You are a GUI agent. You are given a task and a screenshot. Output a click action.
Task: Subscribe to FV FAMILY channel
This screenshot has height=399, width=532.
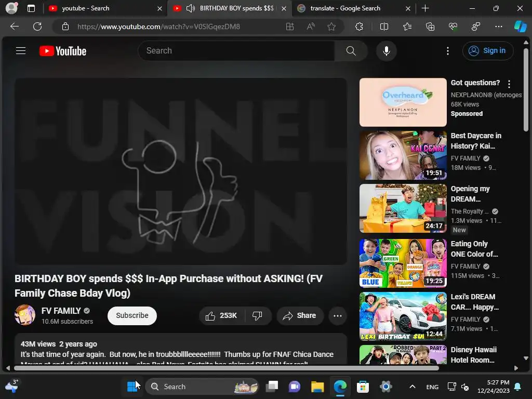click(132, 316)
